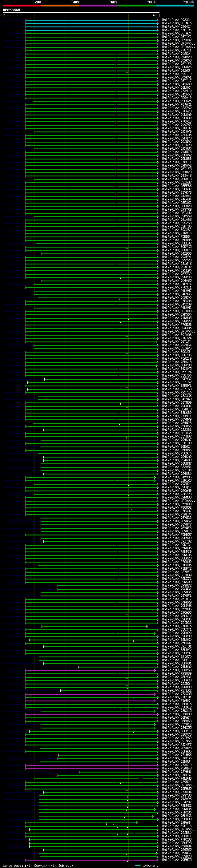
Task: Select the UniRef100_A9NT34 label
Action: tap(177, 545)
